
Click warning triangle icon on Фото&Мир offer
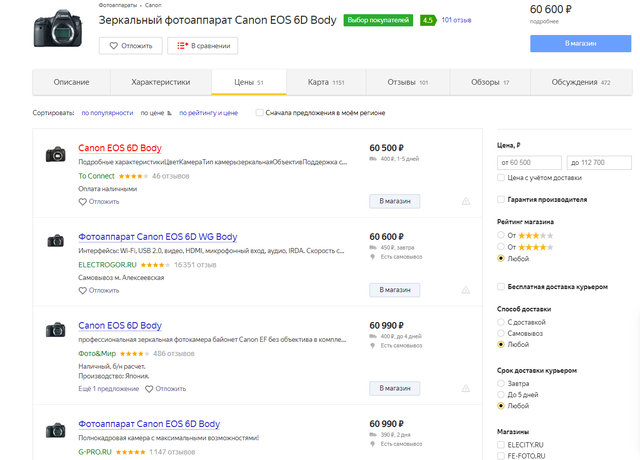(x=465, y=388)
